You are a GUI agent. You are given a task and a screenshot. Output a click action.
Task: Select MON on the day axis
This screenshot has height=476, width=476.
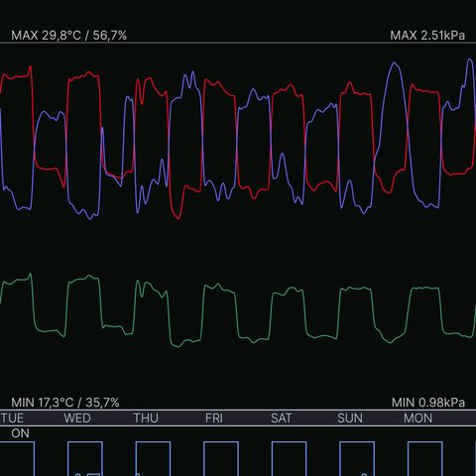point(417,418)
